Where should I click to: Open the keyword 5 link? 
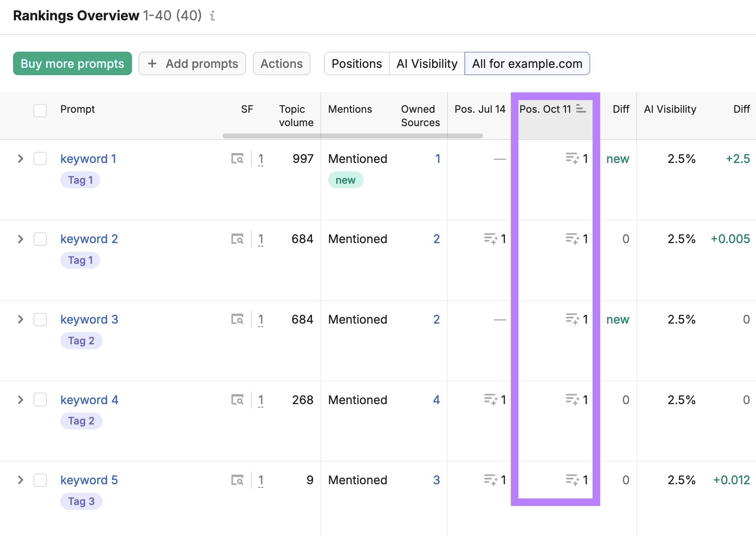pyautogui.click(x=89, y=480)
